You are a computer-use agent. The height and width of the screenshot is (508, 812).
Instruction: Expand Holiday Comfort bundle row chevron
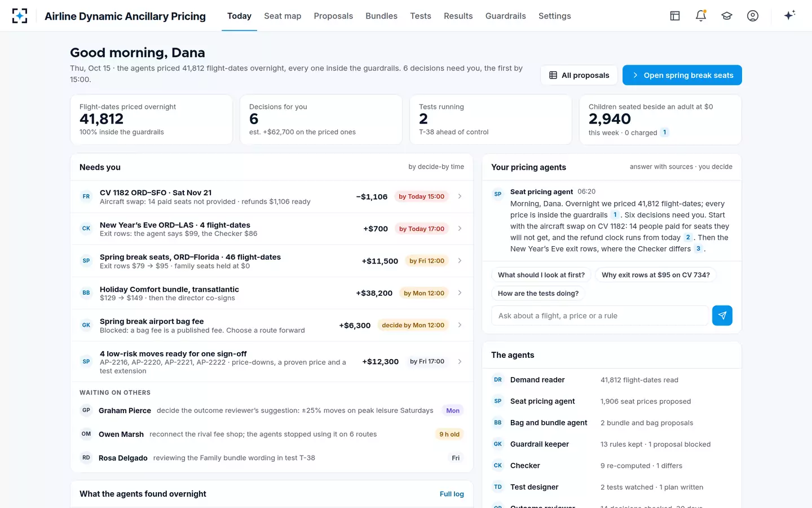[x=460, y=293]
